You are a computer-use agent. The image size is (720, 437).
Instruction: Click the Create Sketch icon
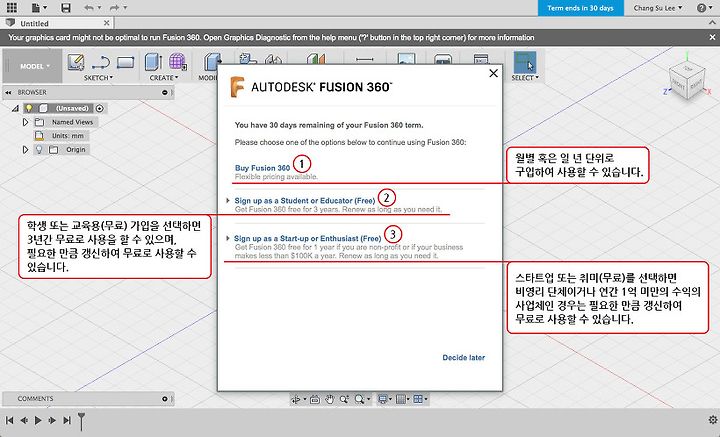click(x=76, y=62)
